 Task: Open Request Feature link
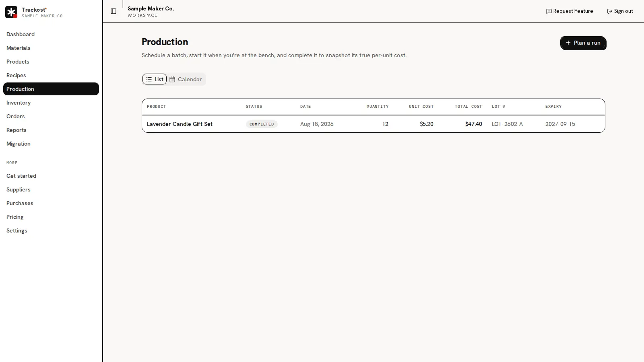tap(570, 11)
